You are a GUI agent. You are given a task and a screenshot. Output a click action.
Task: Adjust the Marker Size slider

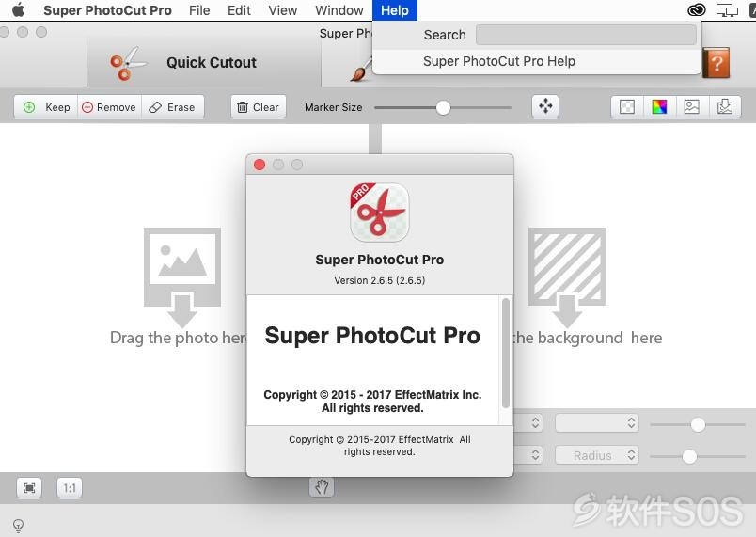coord(443,107)
